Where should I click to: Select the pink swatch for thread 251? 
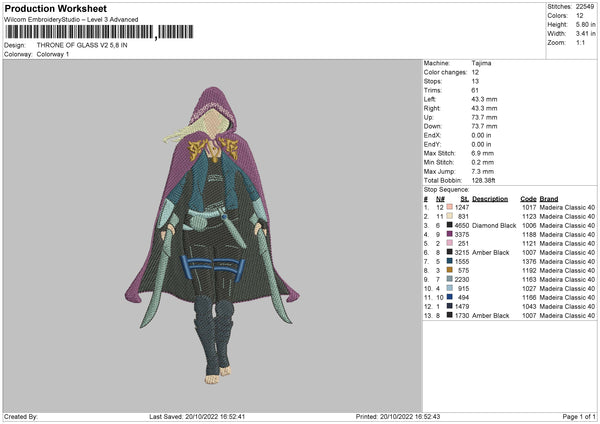[x=451, y=243]
